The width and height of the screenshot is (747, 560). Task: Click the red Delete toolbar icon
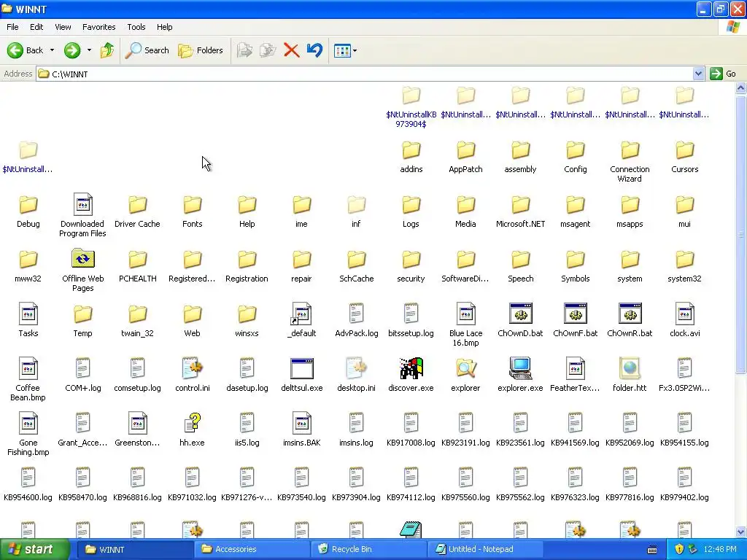pos(291,50)
